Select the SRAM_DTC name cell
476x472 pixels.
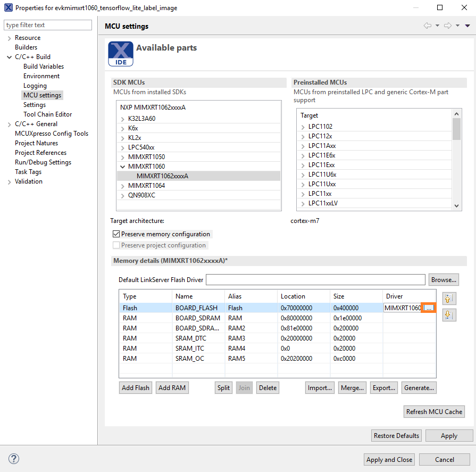click(x=198, y=338)
